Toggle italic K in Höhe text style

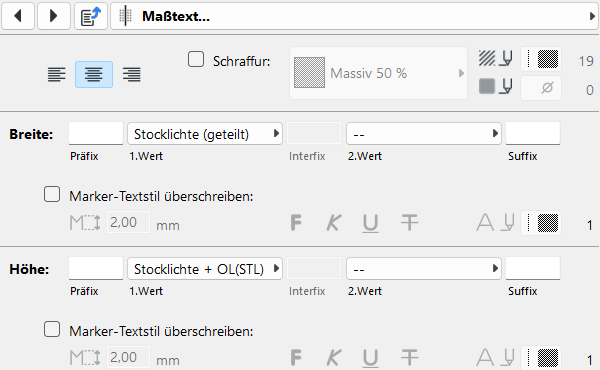(x=333, y=357)
